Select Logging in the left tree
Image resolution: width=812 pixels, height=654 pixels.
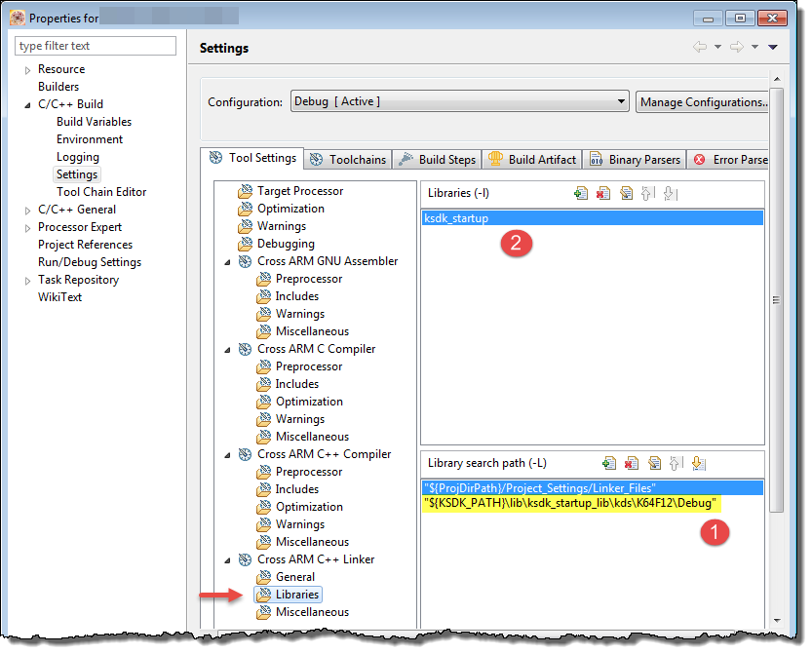coord(78,157)
